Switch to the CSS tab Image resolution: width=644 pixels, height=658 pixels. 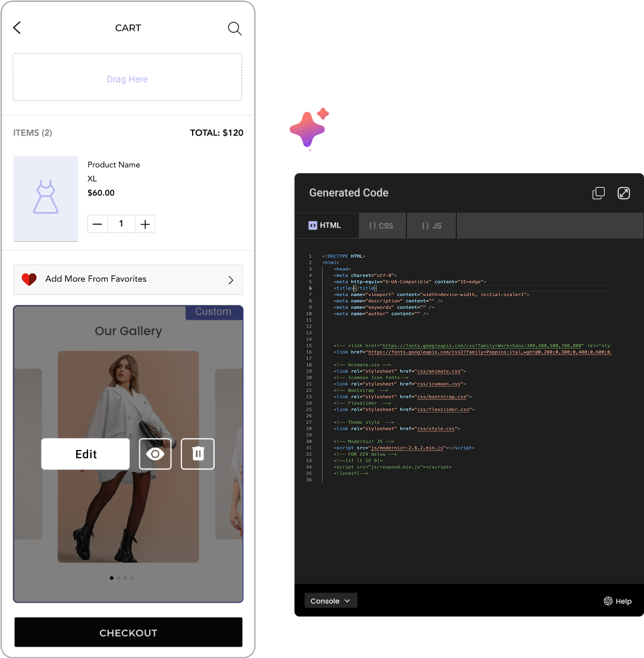[x=382, y=225]
